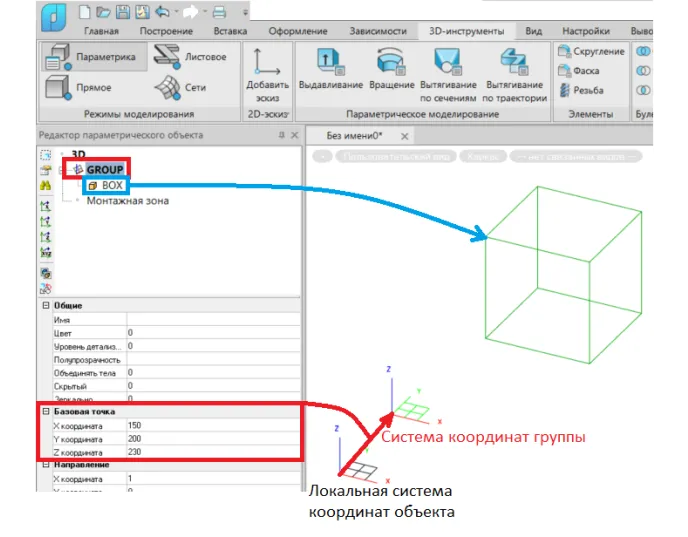The height and width of the screenshot is (537, 688).
Task: Edit the Скрытый property value
Action: click(213, 386)
